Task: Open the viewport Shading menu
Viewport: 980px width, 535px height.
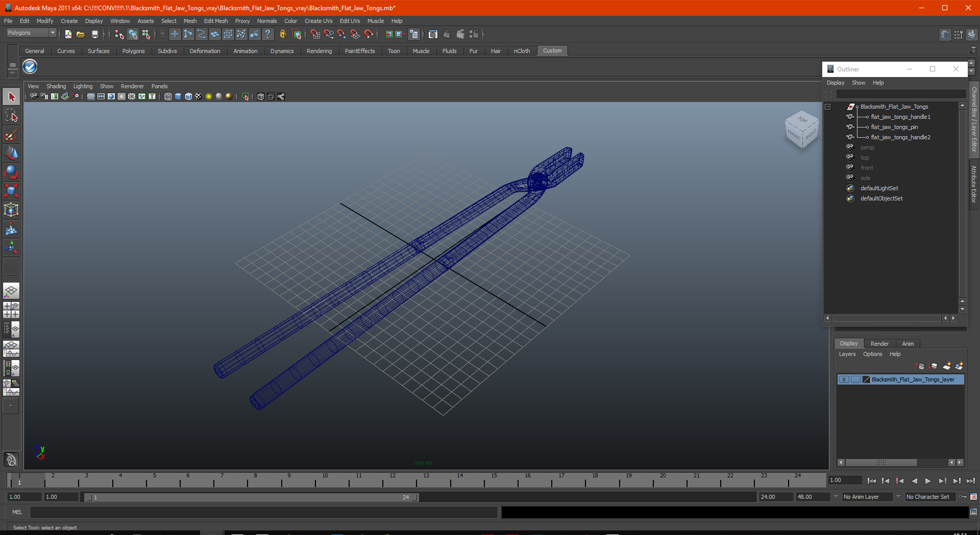Action: tap(56, 86)
